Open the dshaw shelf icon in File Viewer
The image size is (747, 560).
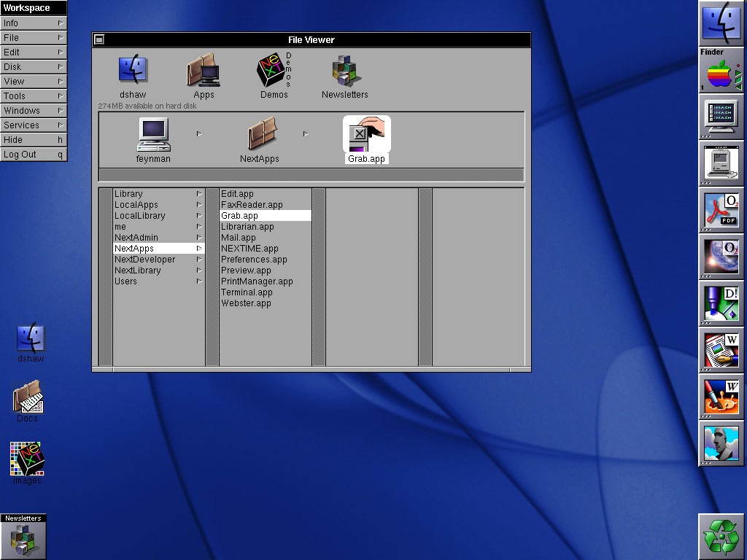(x=133, y=69)
